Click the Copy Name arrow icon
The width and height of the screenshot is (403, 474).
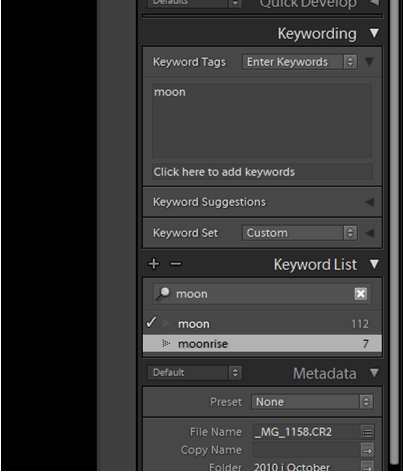[x=367, y=450]
